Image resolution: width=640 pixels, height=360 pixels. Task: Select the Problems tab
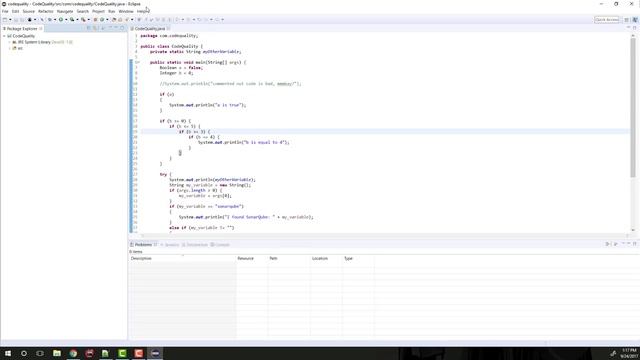[x=143, y=244]
